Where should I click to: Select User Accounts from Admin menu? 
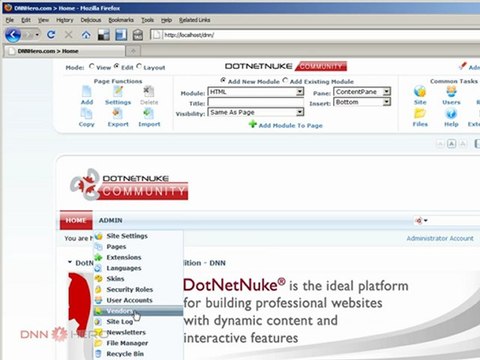(138, 300)
